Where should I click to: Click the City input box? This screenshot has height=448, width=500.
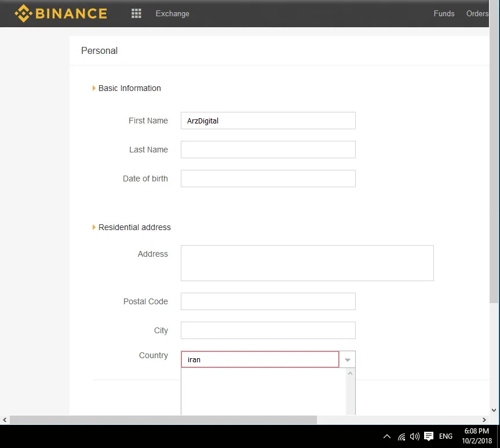(268, 330)
